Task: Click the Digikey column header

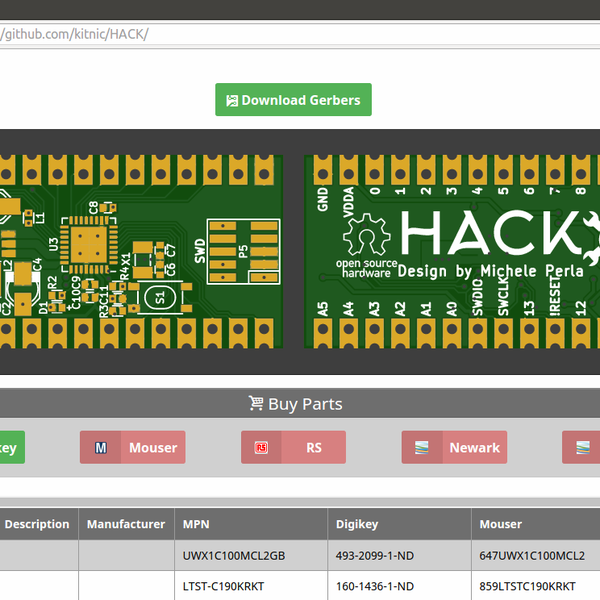Action: (x=399, y=524)
